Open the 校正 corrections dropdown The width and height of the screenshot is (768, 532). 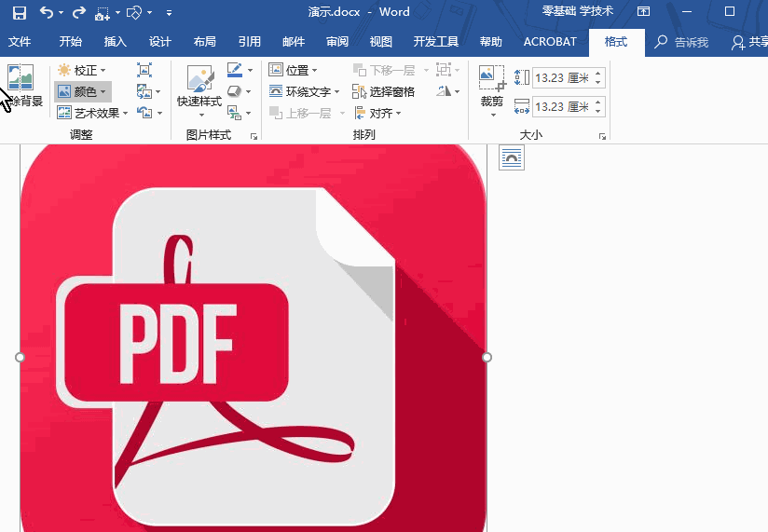pyautogui.click(x=81, y=71)
